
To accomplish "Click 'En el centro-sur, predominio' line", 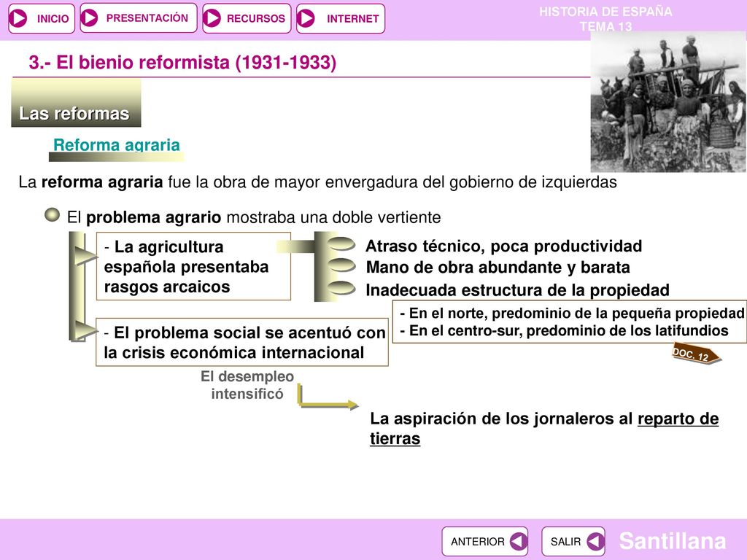I will coord(564,330).
